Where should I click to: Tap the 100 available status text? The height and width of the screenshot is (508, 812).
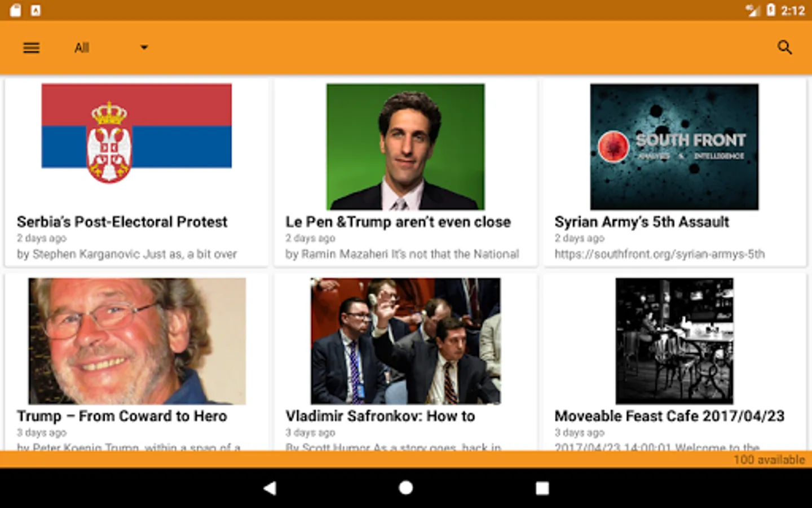click(x=769, y=459)
